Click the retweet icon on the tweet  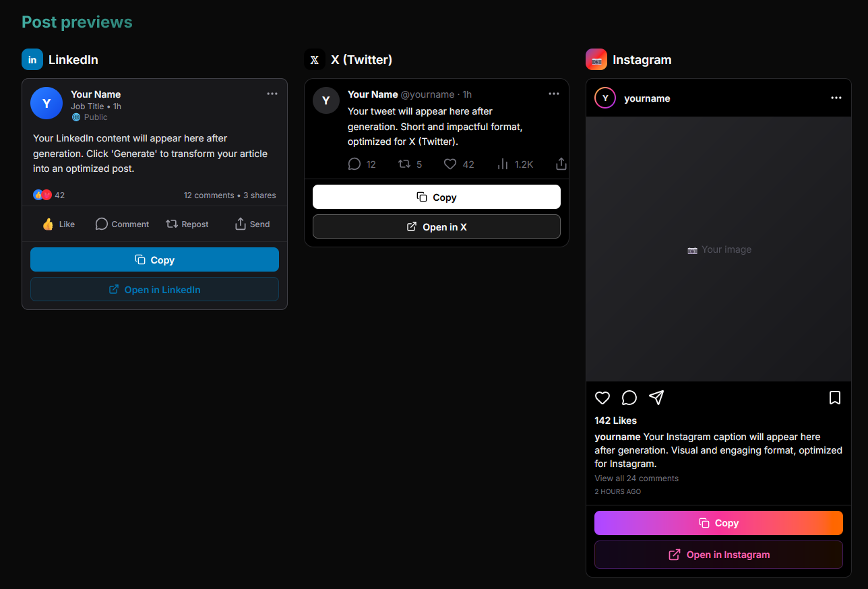[x=405, y=164]
